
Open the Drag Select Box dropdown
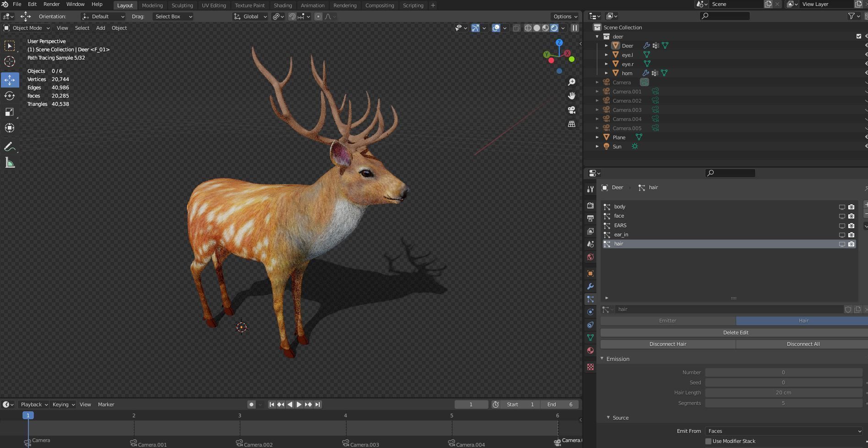(173, 16)
